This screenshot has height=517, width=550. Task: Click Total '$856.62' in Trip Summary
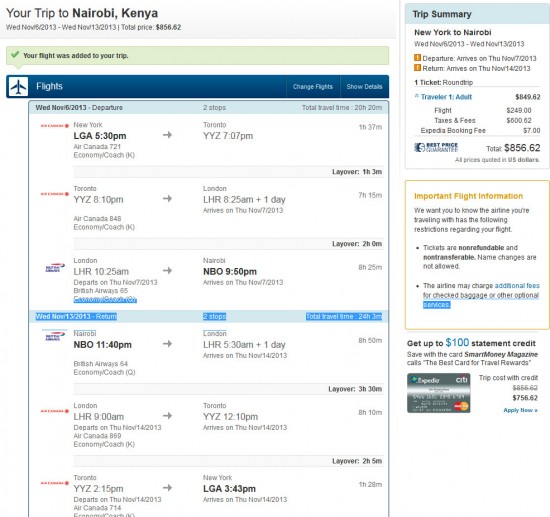click(522, 148)
